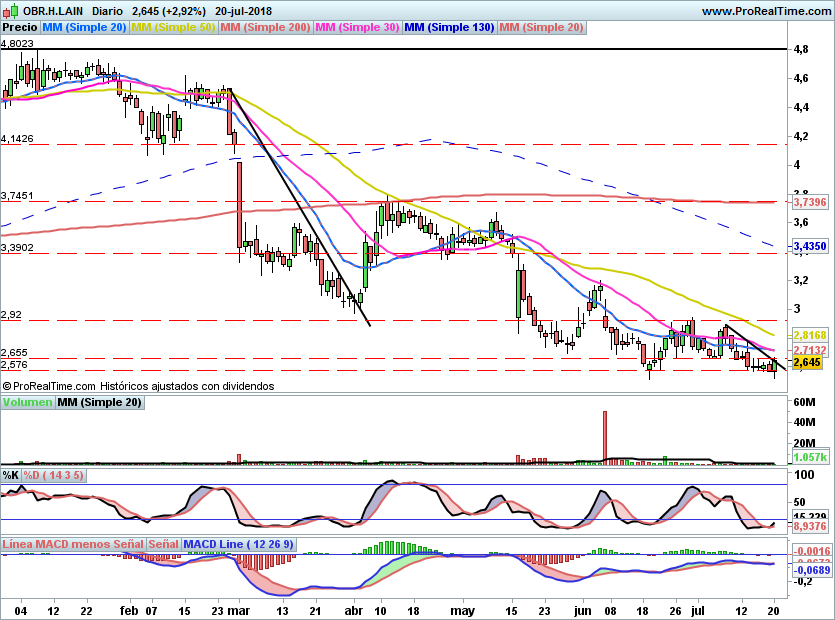835x620 pixels.
Task: Click the %K stochastic label
Action: pos(11,475)
